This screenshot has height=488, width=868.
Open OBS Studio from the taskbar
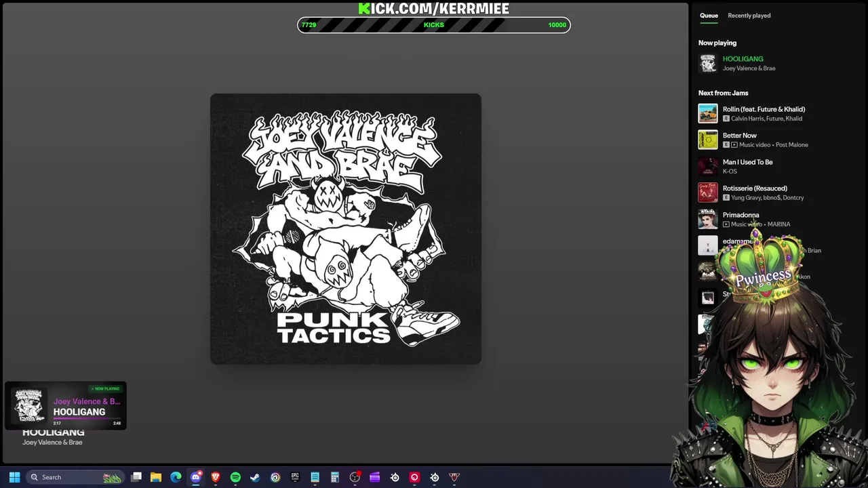tap(355, 477)
